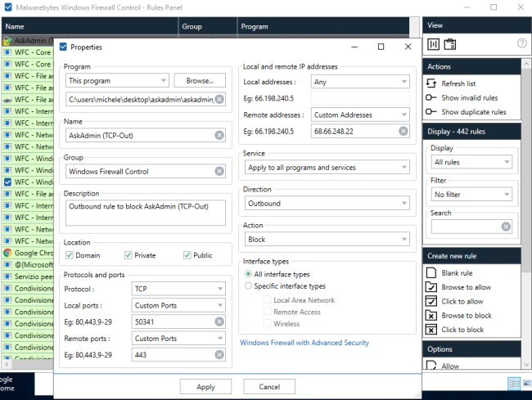Select Specific interface types radio button
Screen dimensions: 532x400
(249, 286)
